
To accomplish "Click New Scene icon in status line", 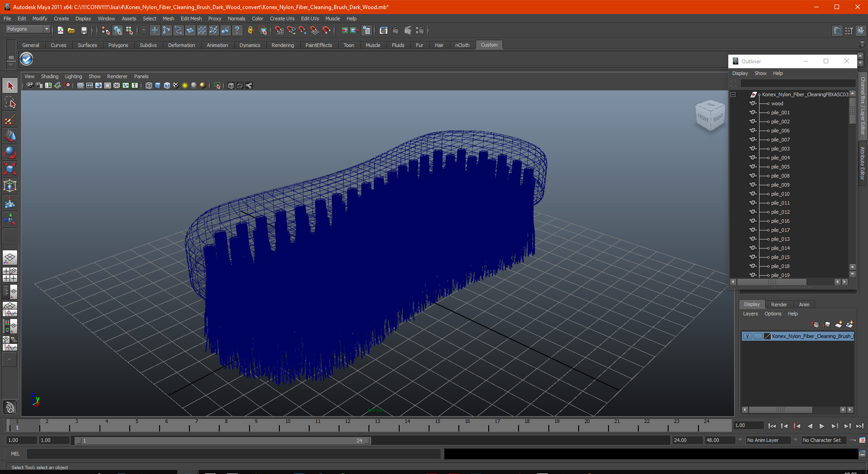I will 60,30.
